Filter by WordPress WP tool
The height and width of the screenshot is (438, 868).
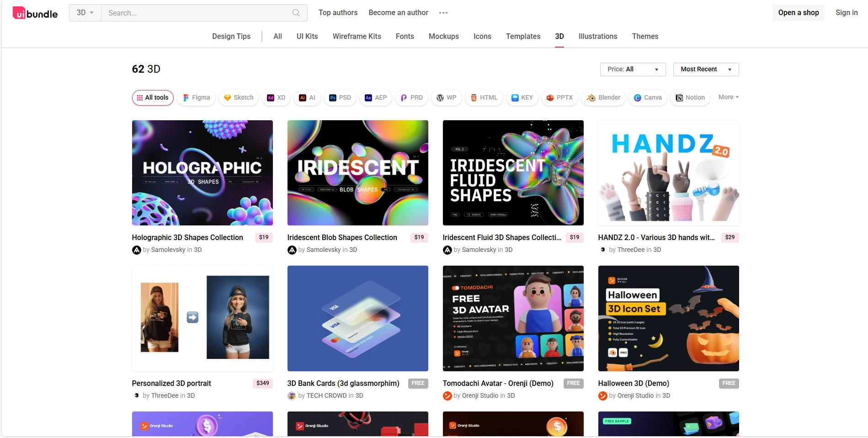(447, 98)
